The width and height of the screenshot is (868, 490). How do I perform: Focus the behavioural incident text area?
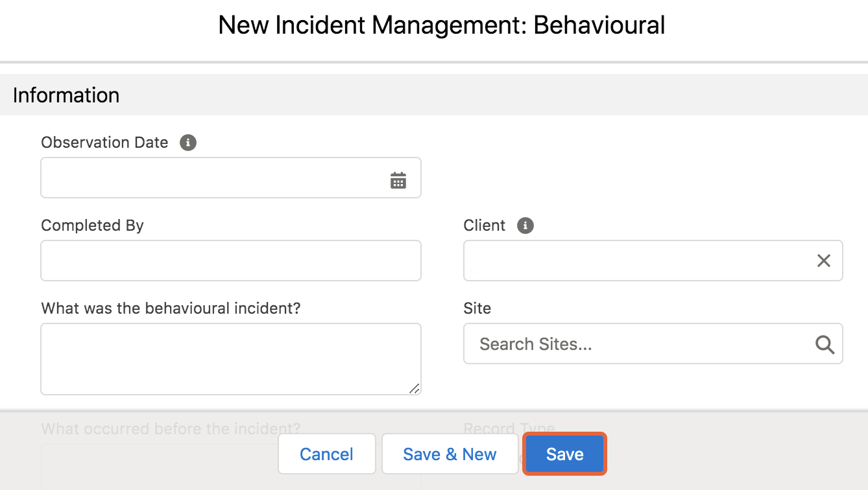[x=231, y=359]
